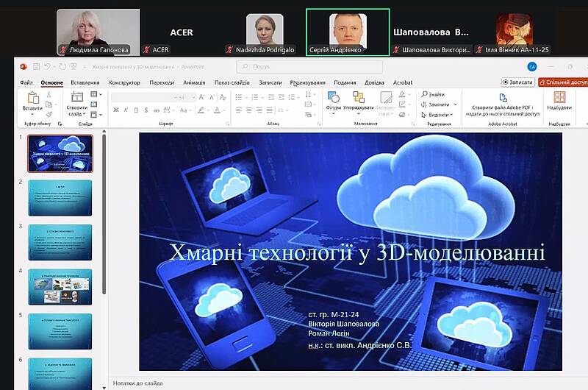Open the Shapes (Фігури) gallery
The height and width of the screenshot is (390, 588).
[334, 97]
